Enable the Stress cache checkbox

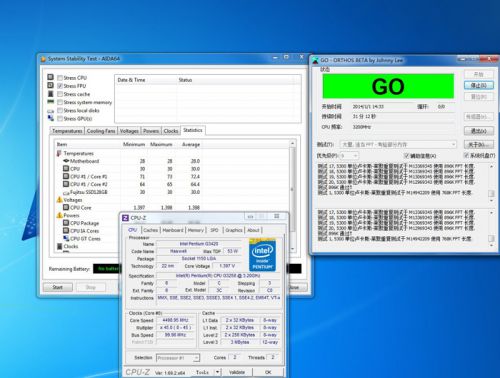60,94
